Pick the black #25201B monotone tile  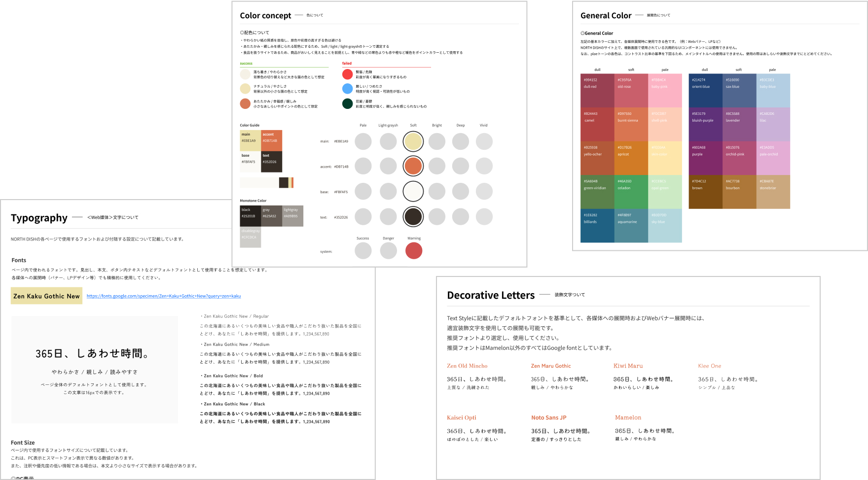[251, 216]
